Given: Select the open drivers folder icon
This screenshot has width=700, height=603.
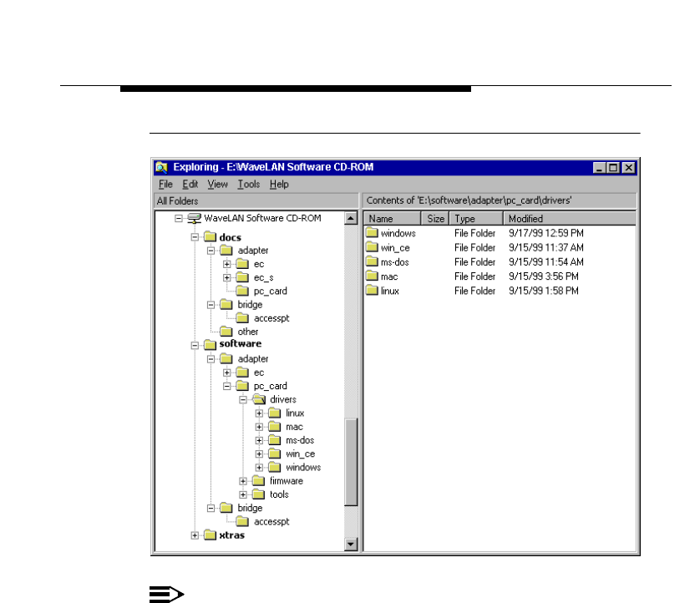Looking at the screenshot, I should pos(259,399).
